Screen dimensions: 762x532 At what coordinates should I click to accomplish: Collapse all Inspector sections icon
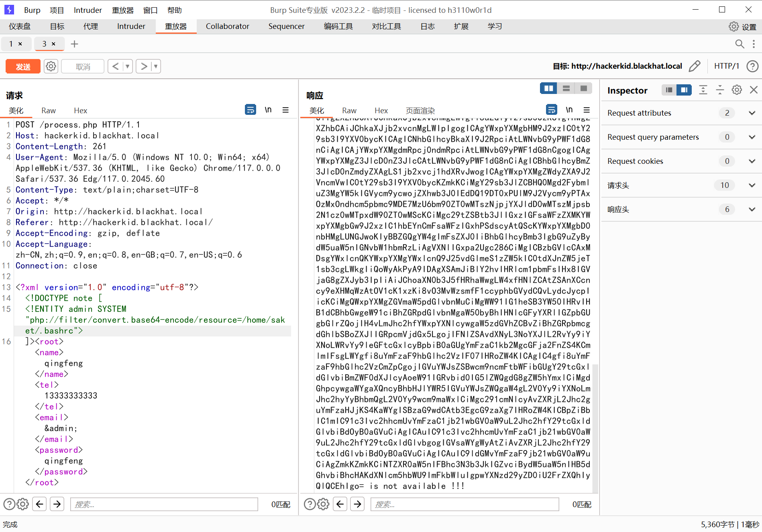[720, 90]
